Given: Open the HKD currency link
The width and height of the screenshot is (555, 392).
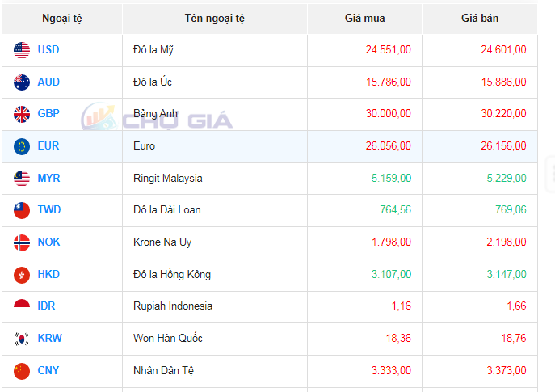Looking at the screenshot, I should tap(48, 274).
